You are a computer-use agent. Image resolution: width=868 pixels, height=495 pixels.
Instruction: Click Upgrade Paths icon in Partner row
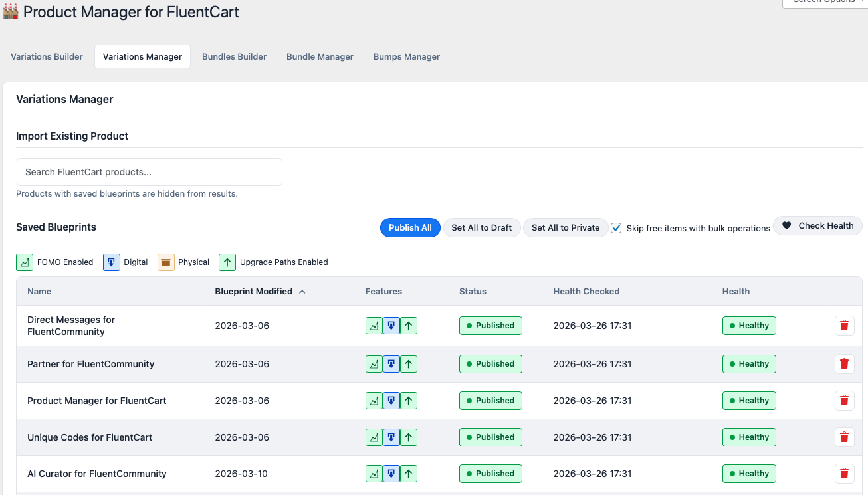pos(409,364)
